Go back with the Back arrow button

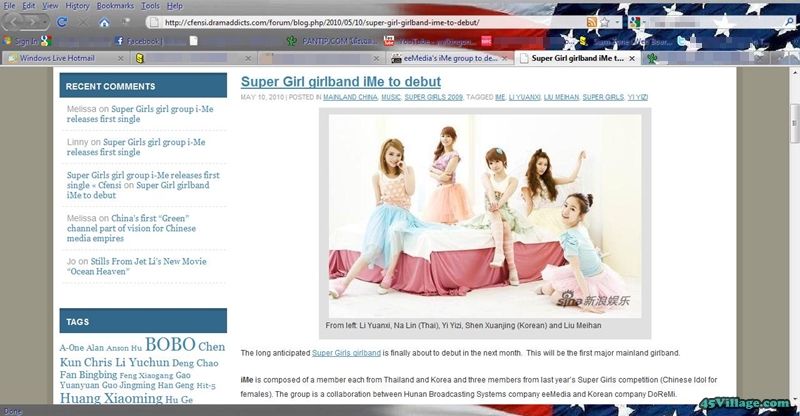click(14, 22)
